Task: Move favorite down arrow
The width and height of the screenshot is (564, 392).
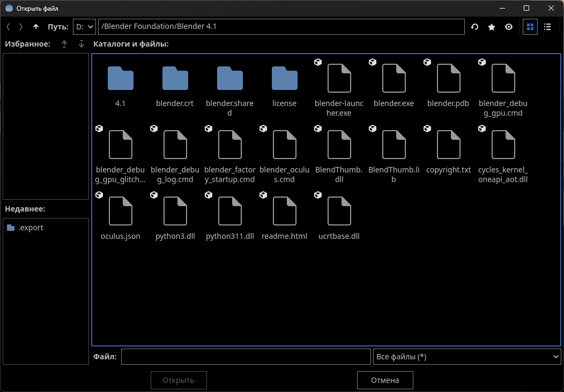Action: click(x=81, y=44)
